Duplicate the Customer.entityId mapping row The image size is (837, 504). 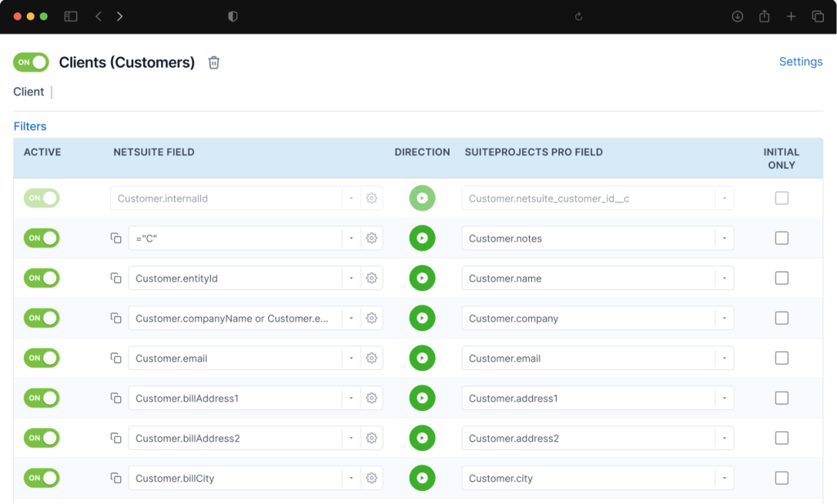coord(116,278)
